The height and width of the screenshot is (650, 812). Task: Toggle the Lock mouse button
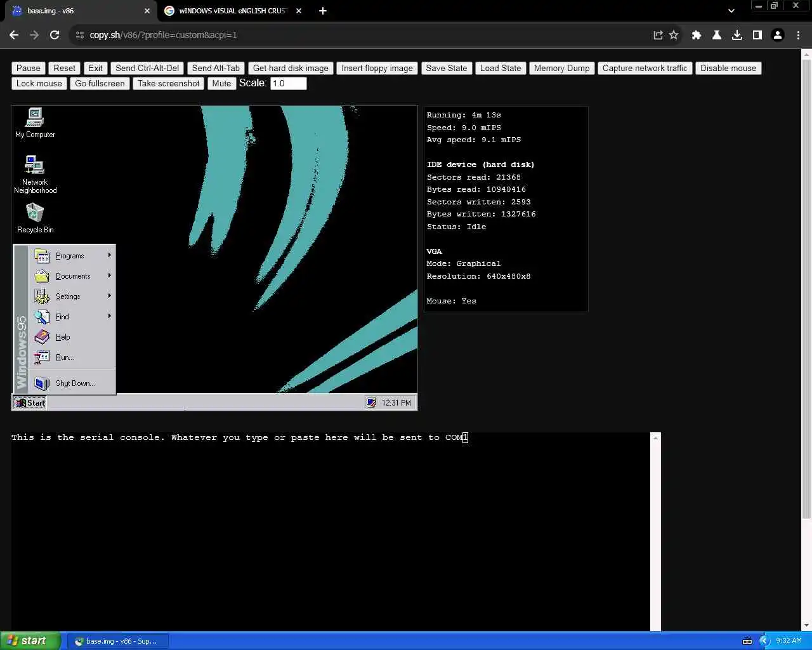pyautogui.click(x=39, y=83)
